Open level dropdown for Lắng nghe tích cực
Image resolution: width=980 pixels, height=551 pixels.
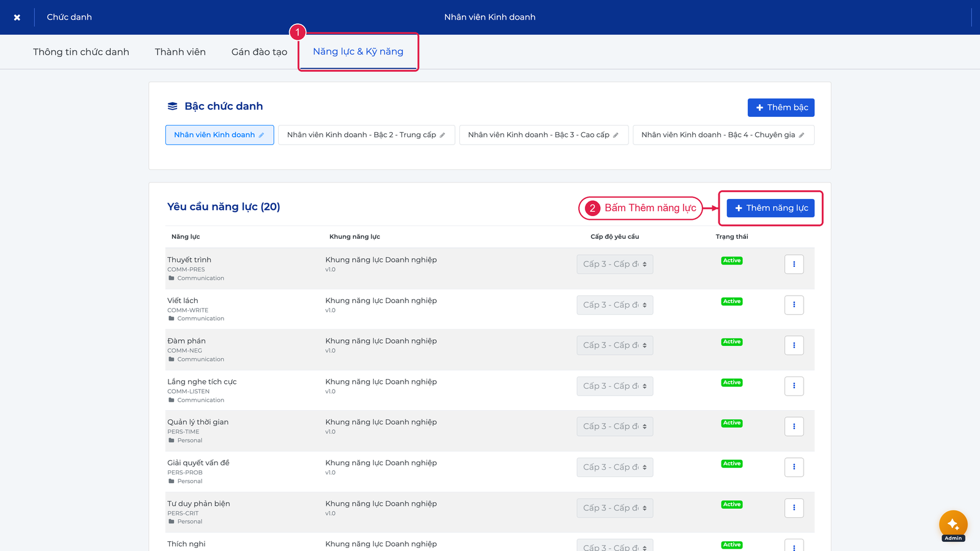tap(615, 386)
